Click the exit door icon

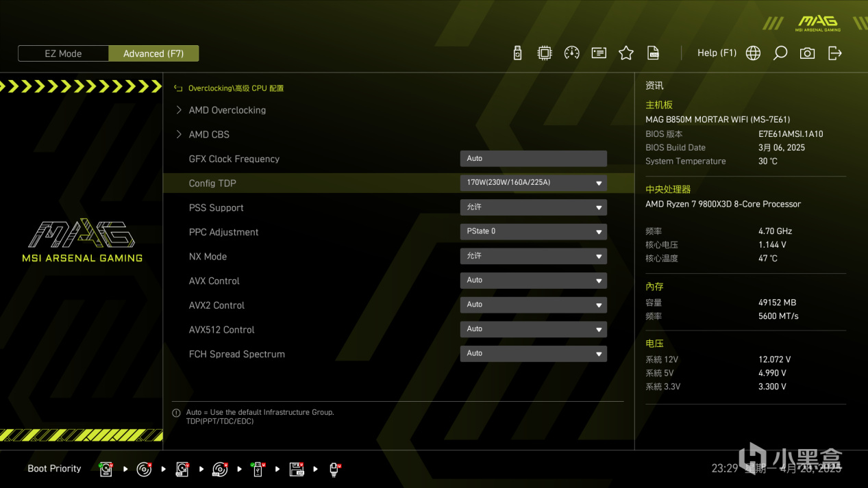coord(835,53)
